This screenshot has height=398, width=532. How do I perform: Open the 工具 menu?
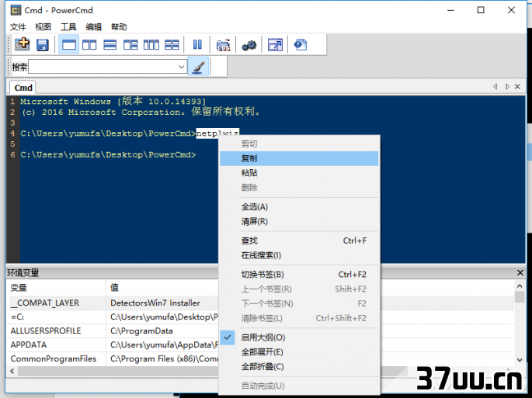point(68,27)
